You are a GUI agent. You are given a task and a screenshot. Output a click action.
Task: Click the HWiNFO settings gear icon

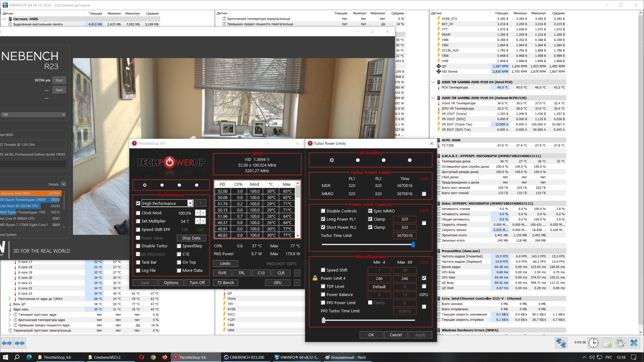(620, 343)
